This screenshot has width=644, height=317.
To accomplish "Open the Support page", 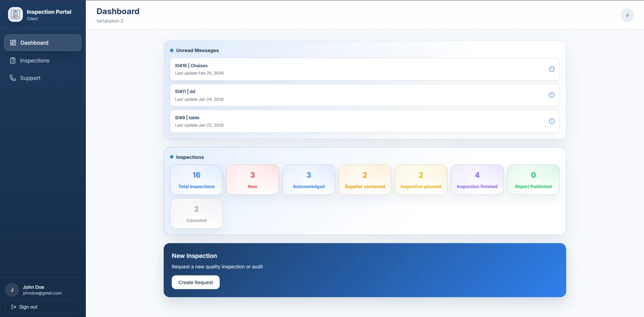I will coord(30,77).
